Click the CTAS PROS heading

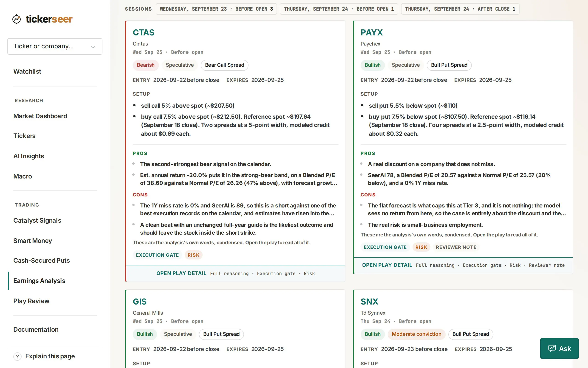click(140, 154)
